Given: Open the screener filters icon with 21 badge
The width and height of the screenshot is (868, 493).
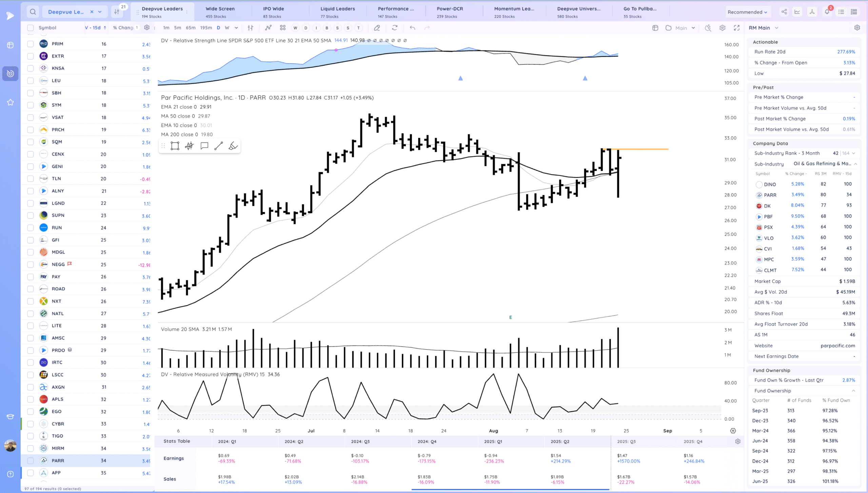Looking at the screenshot, I should coord(117,12).
